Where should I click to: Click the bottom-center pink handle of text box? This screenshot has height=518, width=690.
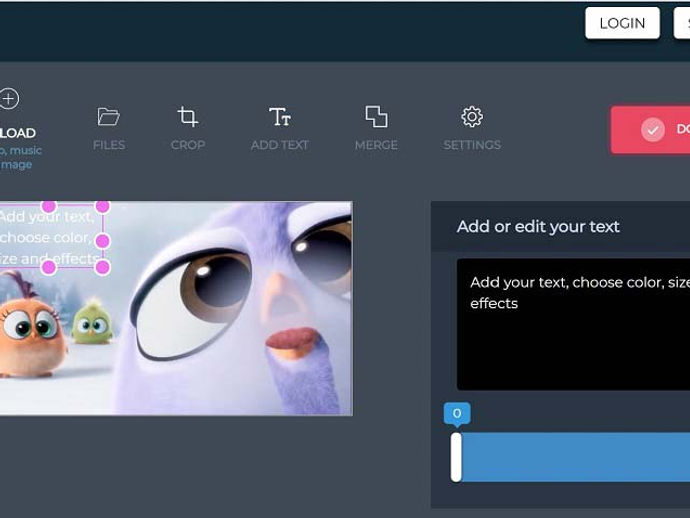tap(49, 267)
